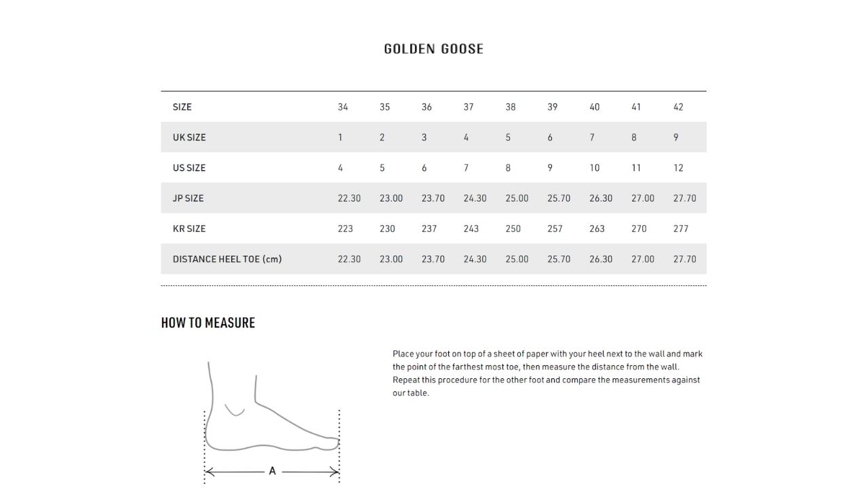Click the JP SIZE row label
868x488 pixels.
[188, 199]
